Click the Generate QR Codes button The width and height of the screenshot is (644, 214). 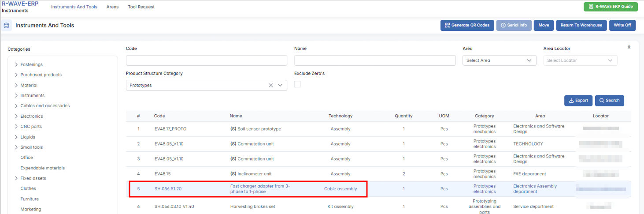tap(467, 26)
